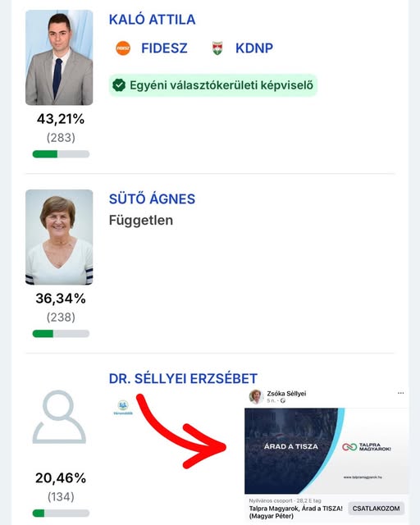Select Egyéni választókerületi képviselő badge

(x=213, y=85)
